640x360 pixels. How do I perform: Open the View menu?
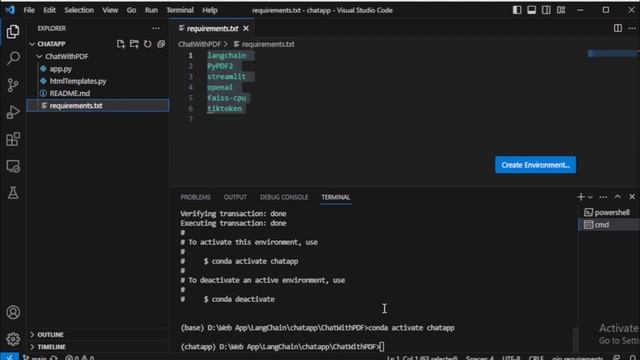coord(110,10)
